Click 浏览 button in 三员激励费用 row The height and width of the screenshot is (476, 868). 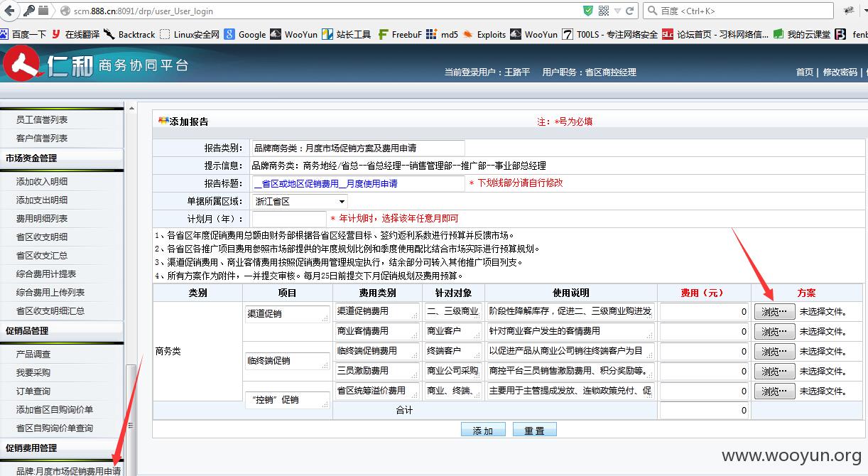tap(774, 371)
